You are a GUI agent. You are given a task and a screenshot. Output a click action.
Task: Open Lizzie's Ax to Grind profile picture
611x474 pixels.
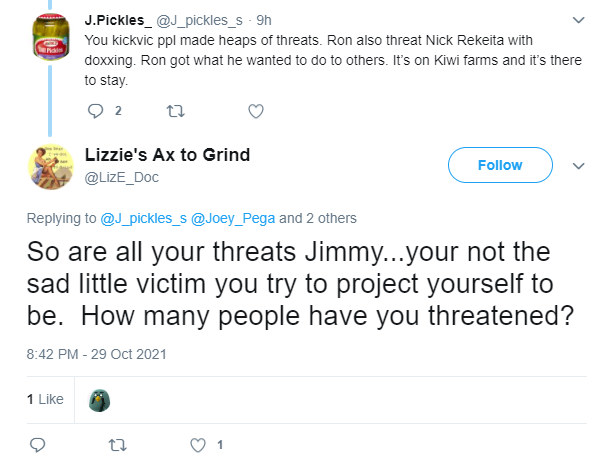pos(51,167)
